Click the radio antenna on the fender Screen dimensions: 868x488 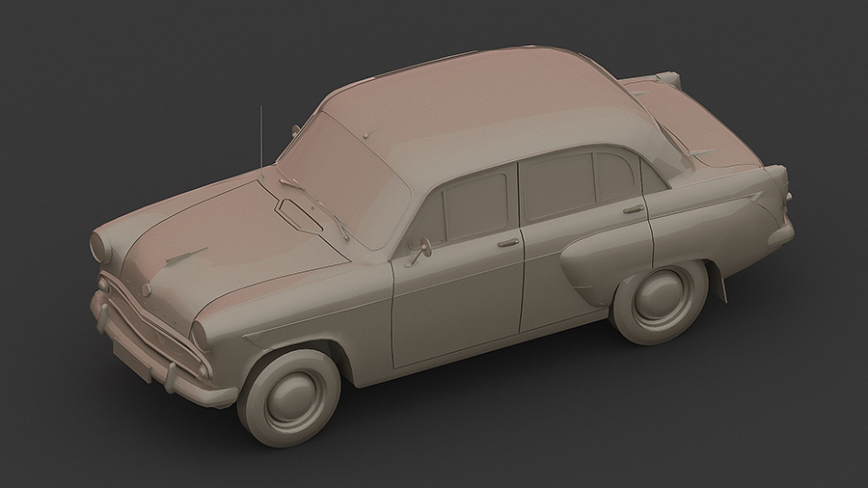(x=261, y=141)
